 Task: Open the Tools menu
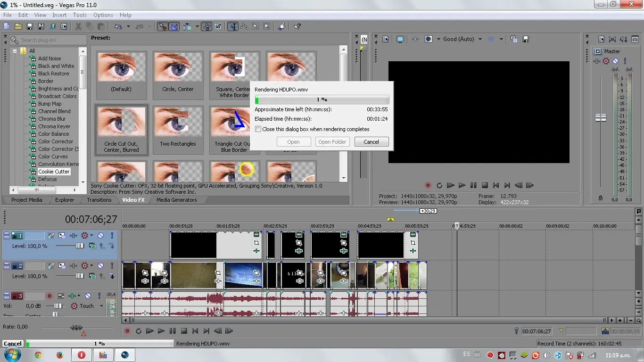click(x=80, y=15)
